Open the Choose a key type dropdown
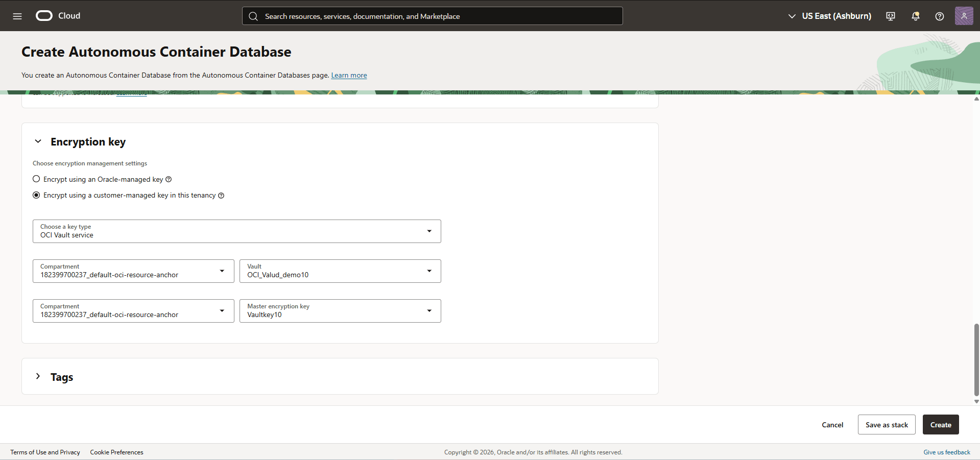Viewport: 980px width, 460px height. click(237, 231)
